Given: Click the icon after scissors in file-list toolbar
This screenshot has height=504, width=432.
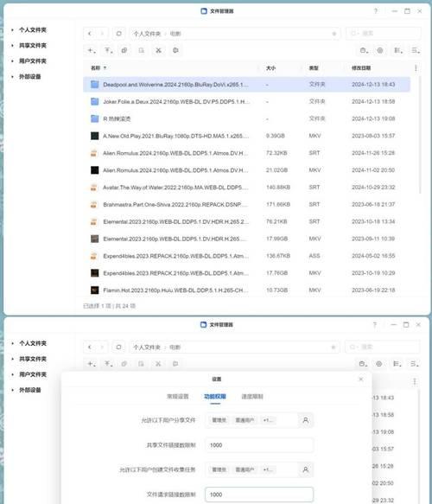Looking at the screenshot, I should pyautogui.click(x=175, y=50).
